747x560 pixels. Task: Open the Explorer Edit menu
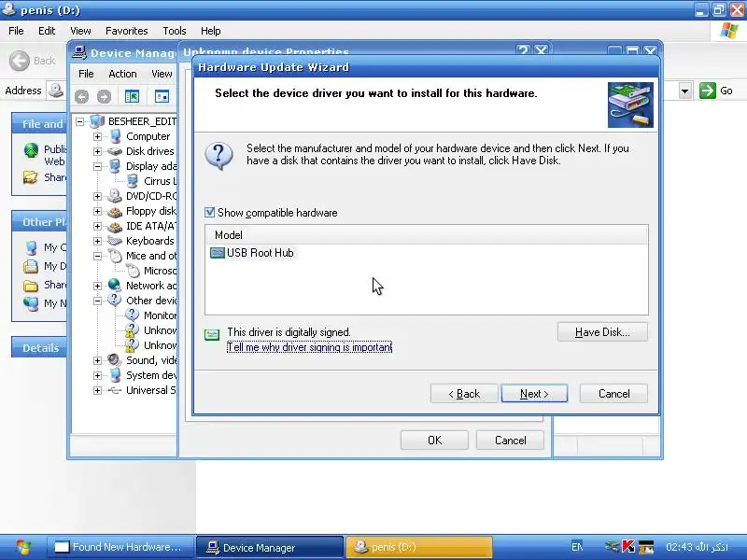pyautogui.click(x=47, y=31)
